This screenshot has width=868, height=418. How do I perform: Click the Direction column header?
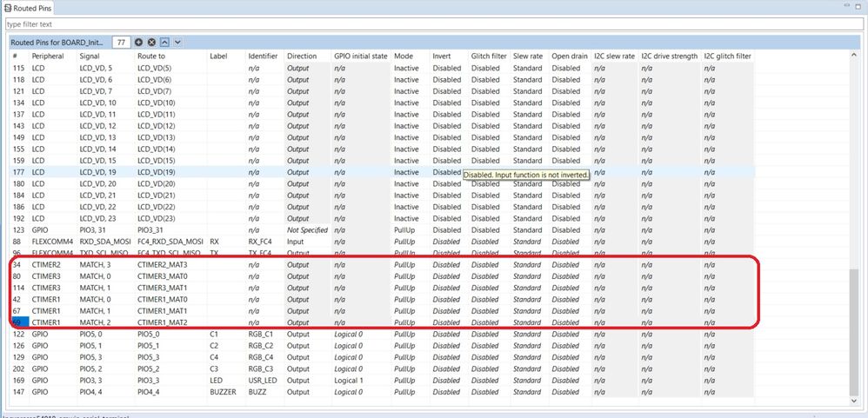(x=302, y=56)
